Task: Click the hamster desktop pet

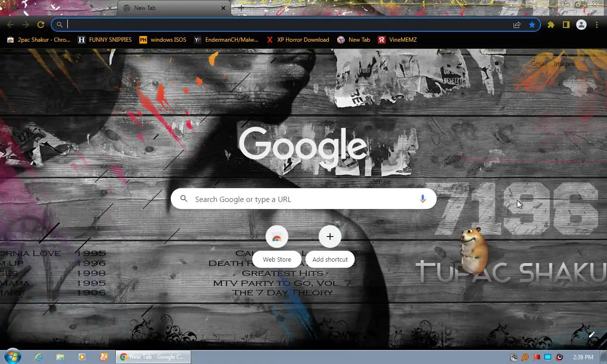Action: pos(474,251)
